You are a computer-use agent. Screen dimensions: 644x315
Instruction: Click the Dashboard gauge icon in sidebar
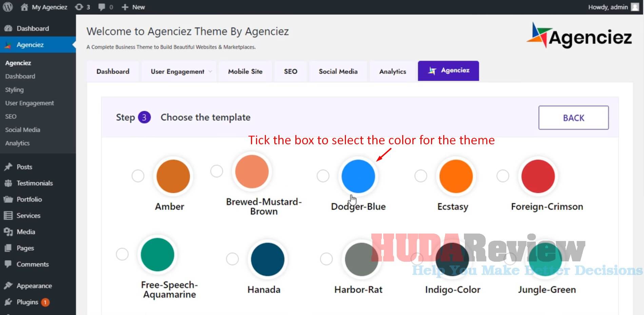pos(8,29)
